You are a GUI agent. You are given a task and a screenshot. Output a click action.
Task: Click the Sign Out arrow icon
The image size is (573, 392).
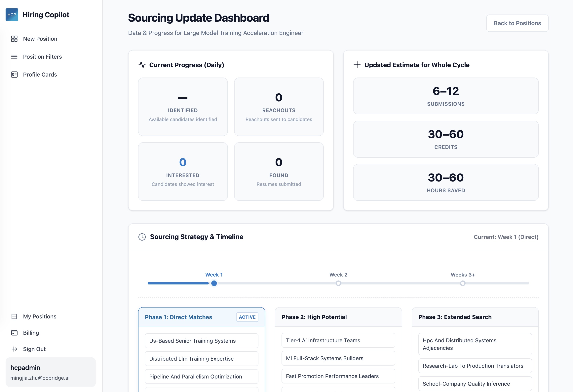pyautogui.click(x=14, y=349)
